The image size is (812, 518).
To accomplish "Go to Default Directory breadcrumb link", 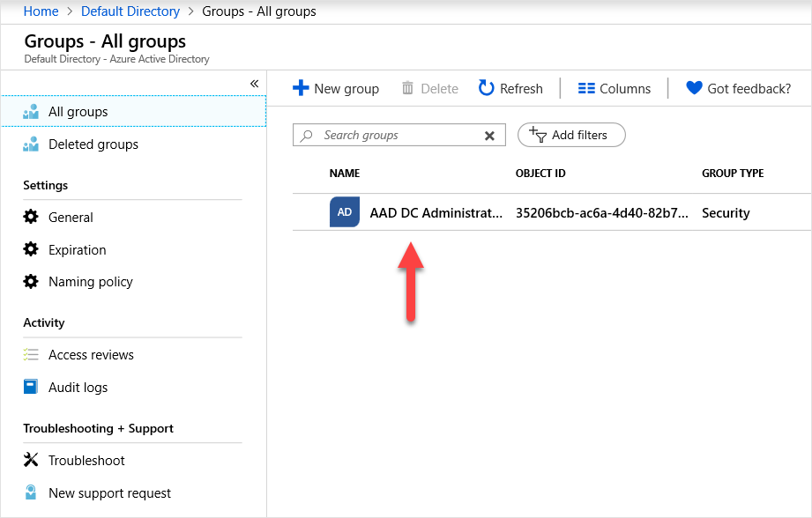I will coord(130,11).
